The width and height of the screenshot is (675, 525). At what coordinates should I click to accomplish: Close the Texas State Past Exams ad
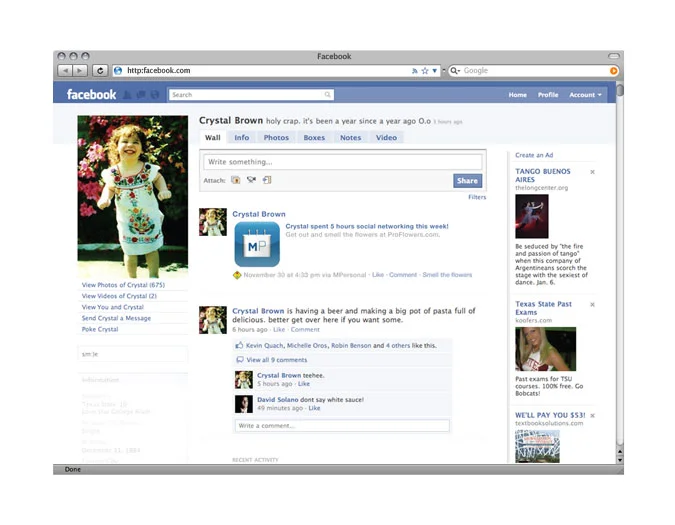pyautogui.click(x=592, y=304)
